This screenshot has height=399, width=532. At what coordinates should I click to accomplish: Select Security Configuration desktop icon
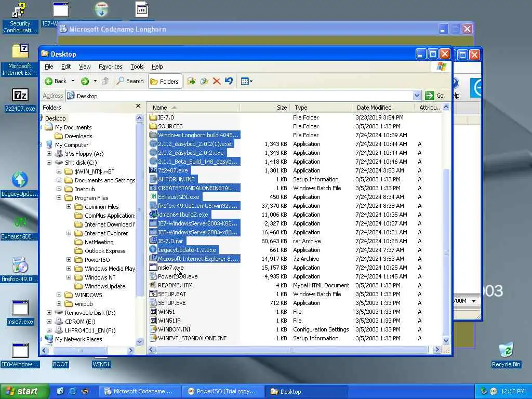20,18
